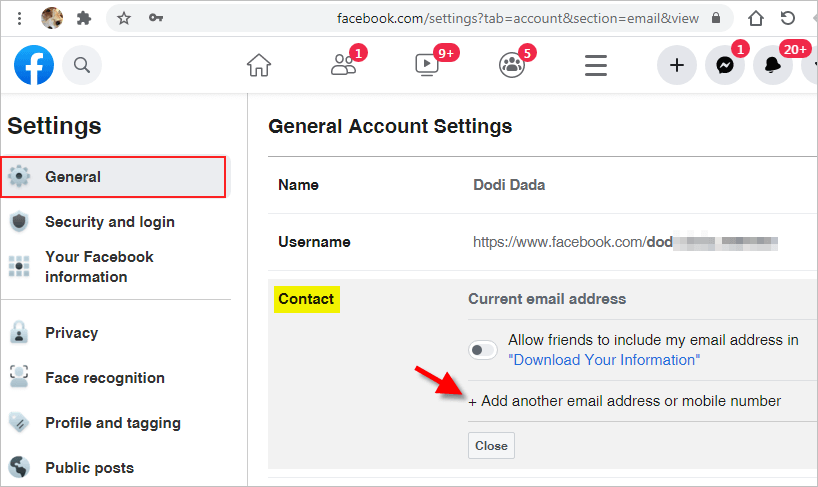The height and width of the screenshot is (487, 818).
Task: Click the Profile and tagging tag icon
Action: coord(19,423)
